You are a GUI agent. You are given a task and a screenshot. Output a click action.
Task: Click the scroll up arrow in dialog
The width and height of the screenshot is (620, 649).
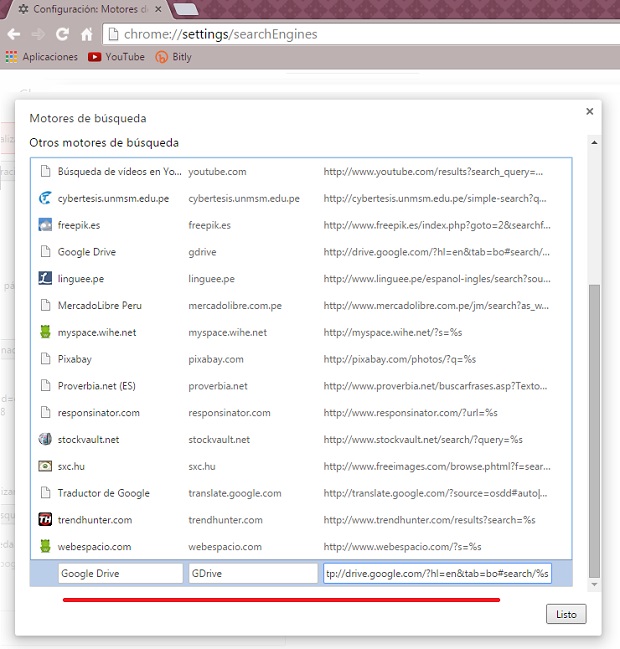click(x=594, y=142)
